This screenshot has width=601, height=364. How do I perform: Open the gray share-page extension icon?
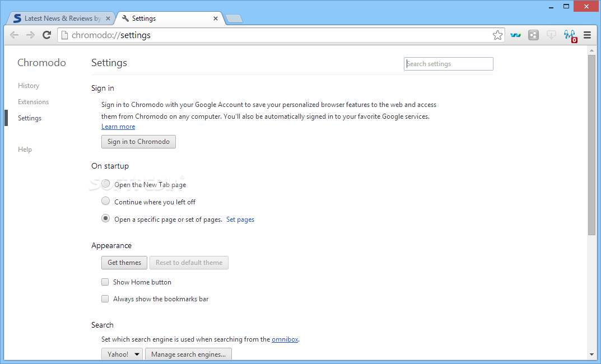pos(533,35)
